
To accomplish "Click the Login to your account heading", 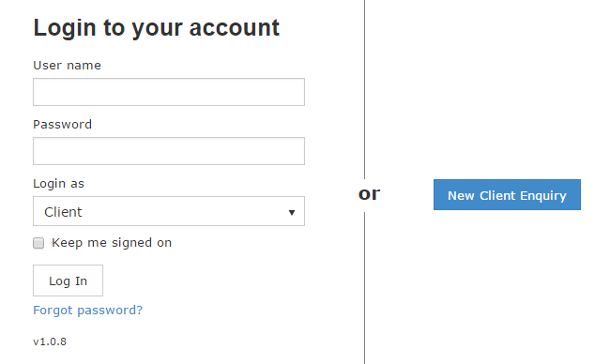I will pyautogui.click(x=157, y=28).
